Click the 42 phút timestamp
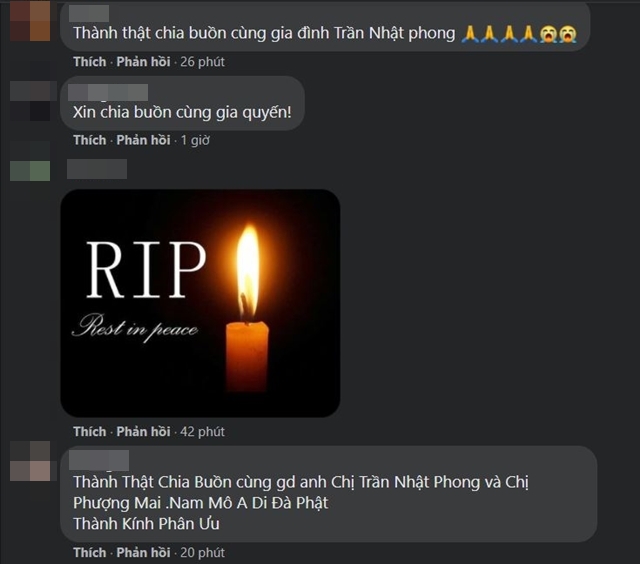640x564 pixels. 202,432
